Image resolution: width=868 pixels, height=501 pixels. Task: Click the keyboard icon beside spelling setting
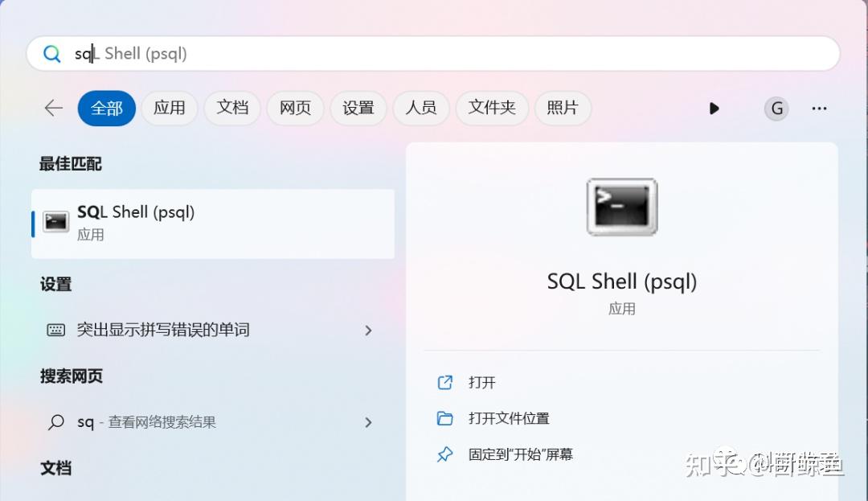coord(56,330)
